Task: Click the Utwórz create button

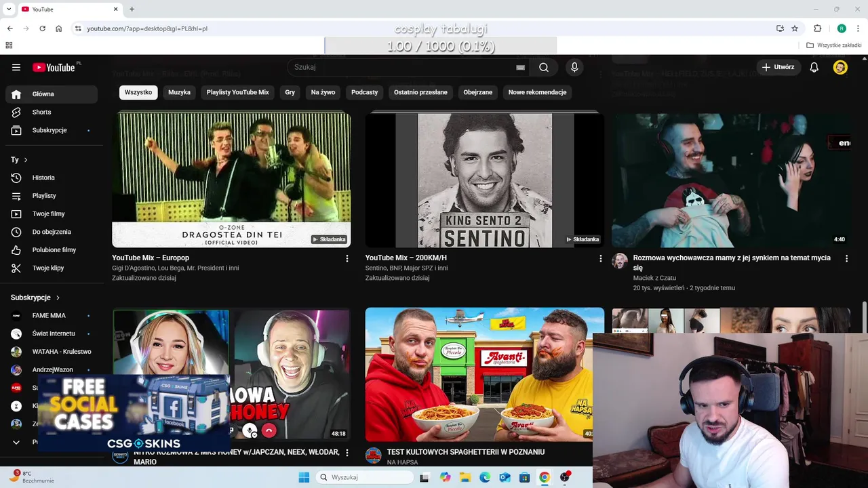Action: click(x=778, y=67)
